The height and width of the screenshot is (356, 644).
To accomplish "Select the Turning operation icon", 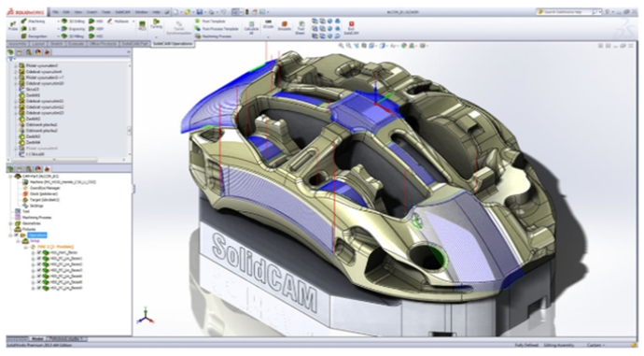I will 156,24.
